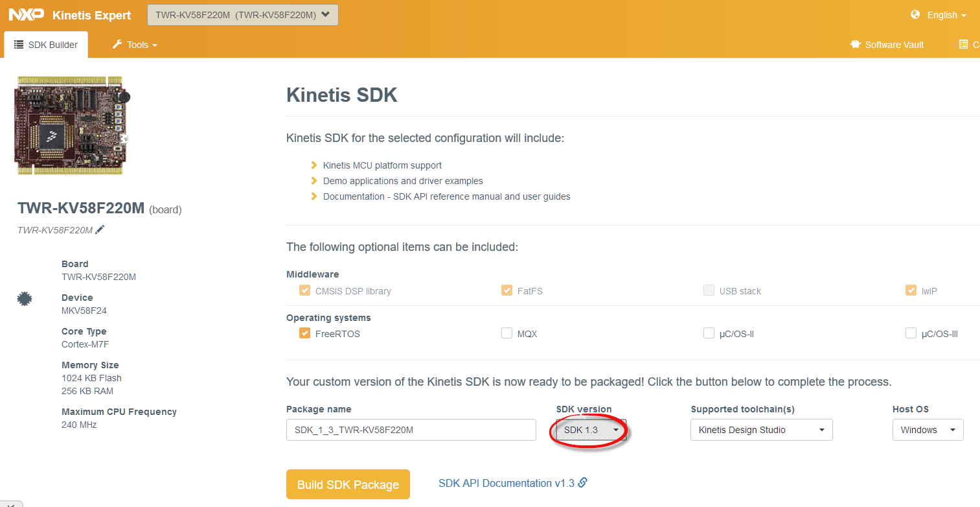Click the link icon after SDK API Documentation
This screenshot has width=980, height=507.
click(583, 482)
